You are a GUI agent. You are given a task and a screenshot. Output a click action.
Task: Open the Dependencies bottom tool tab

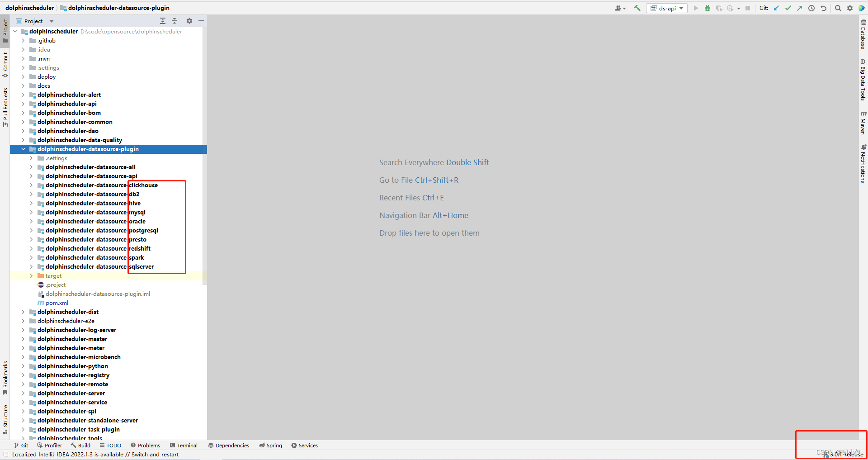point(228,446)
